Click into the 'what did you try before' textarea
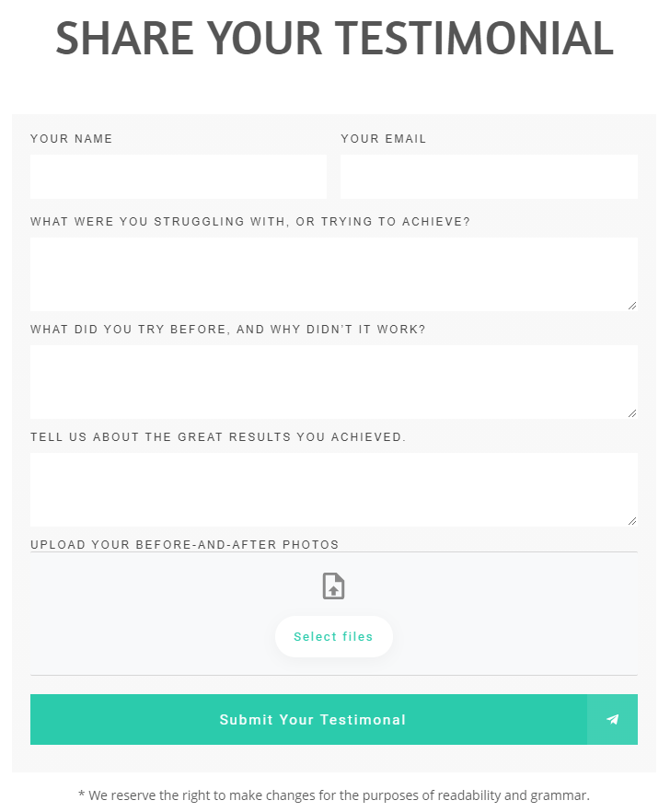Screen dimensions: 670x812 click(333, 381)
